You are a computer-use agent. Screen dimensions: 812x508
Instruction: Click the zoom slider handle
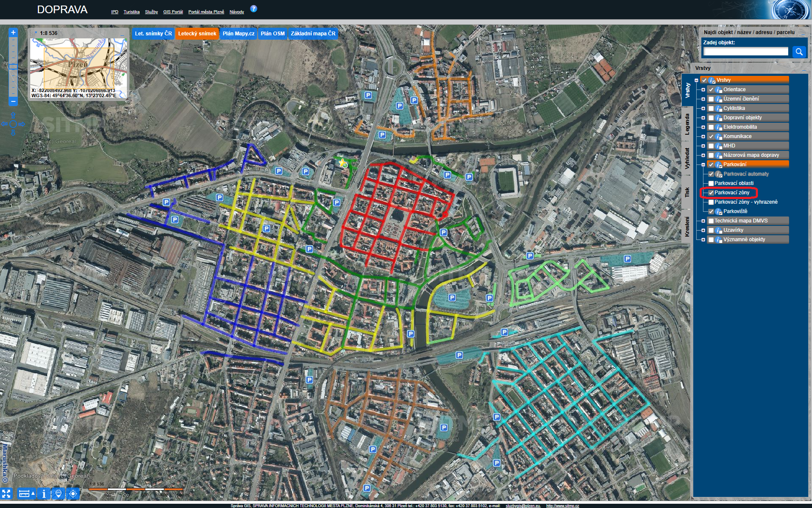click(13, 66)
